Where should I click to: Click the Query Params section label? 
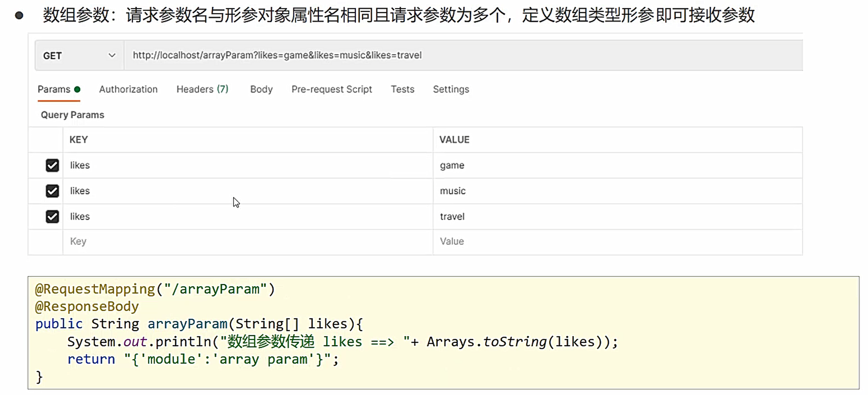(x=72, y=115)
